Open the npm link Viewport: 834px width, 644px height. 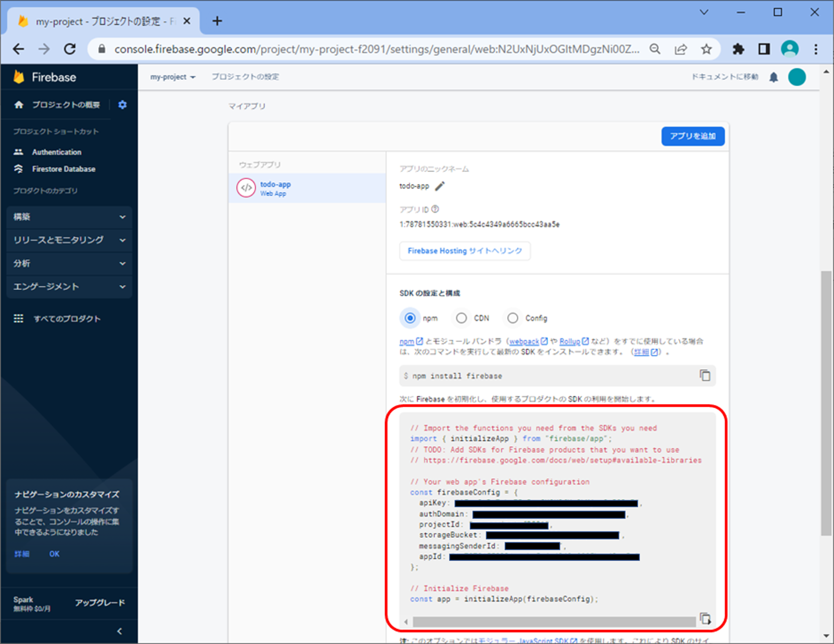pos(411,341)
